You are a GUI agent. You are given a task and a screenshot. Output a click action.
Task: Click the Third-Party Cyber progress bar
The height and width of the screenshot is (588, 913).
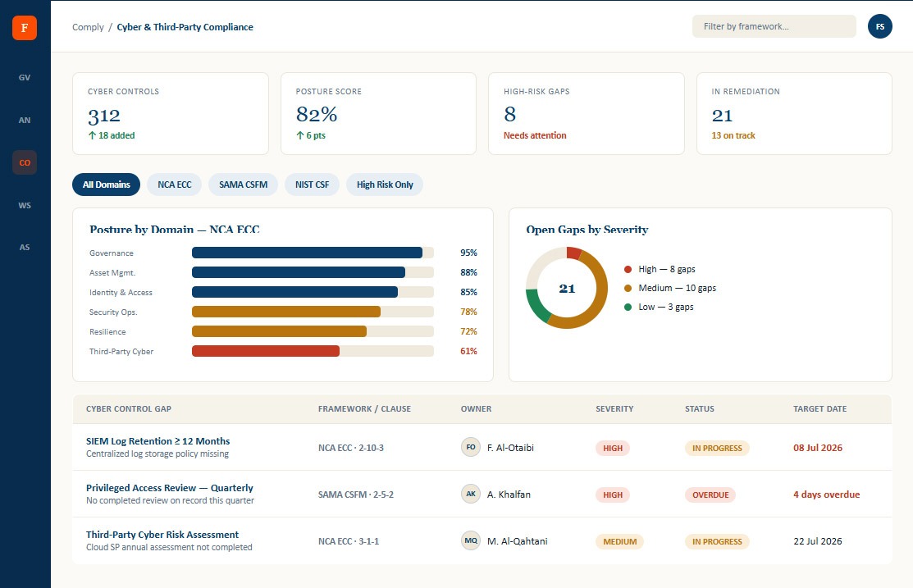point(313,351)
